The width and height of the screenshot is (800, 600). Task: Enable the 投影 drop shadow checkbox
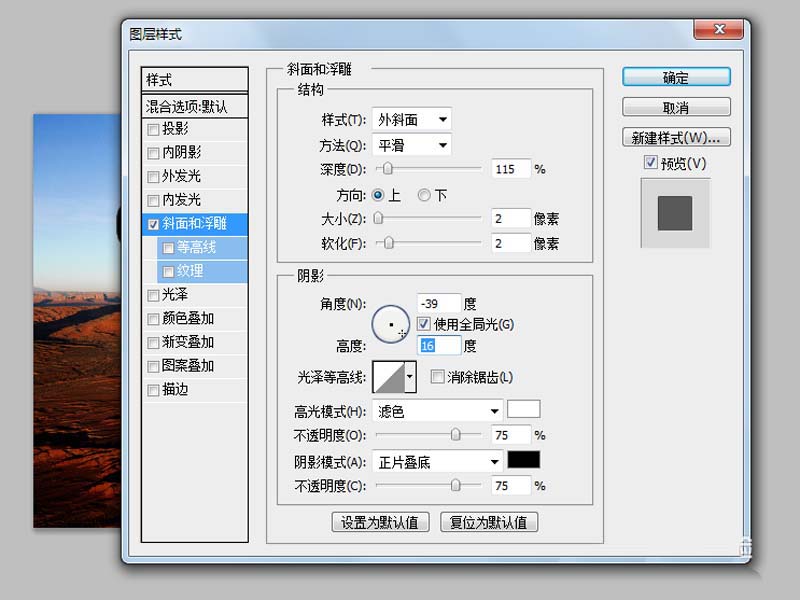153,130
